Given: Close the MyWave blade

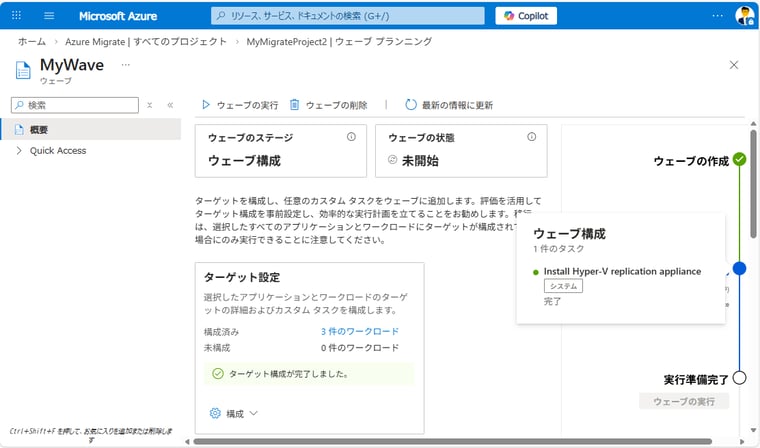Looking at the screenshot, I should (734, 65).
